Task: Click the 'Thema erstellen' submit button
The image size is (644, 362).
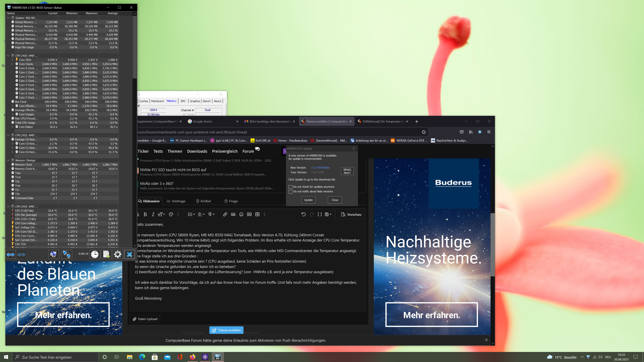Action: pyautogui.click(x=226, y=330)
